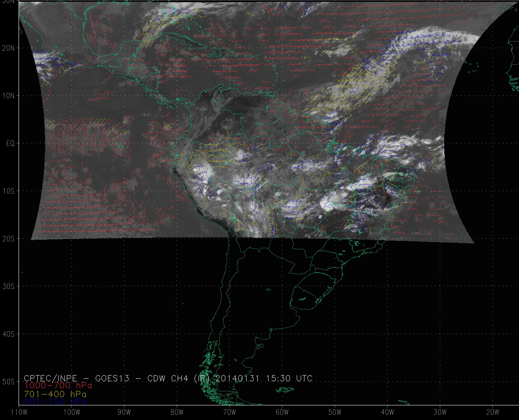This screenshot has height=420, width=519.
Task: Click the blue 401-100 hPa legend label
Action: tap(55, 402)
